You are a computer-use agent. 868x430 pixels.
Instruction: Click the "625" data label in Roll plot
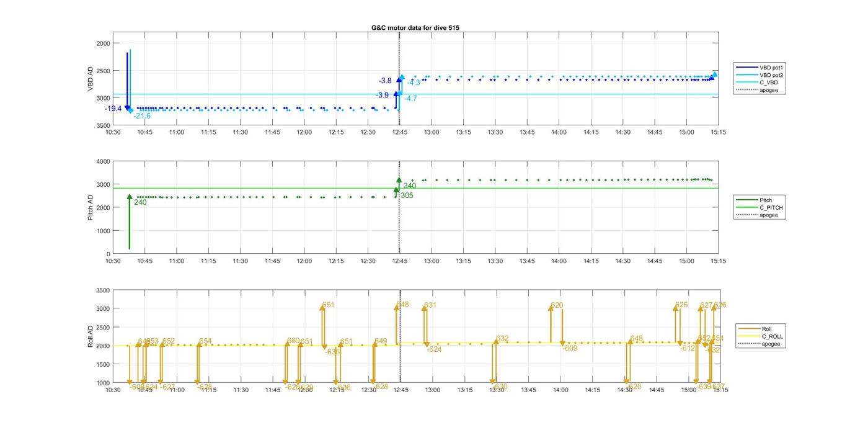pos(681,305)
